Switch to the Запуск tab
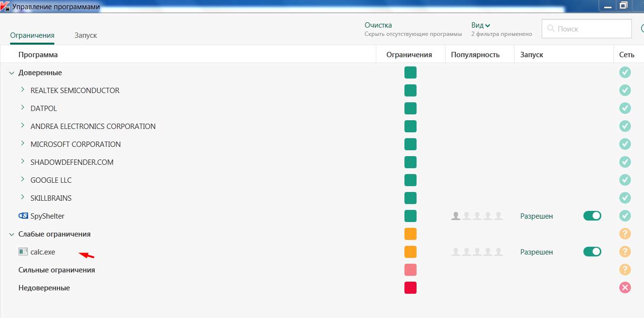Image resolution: width=644 pixels, height=318 pixels. point(86,35)
